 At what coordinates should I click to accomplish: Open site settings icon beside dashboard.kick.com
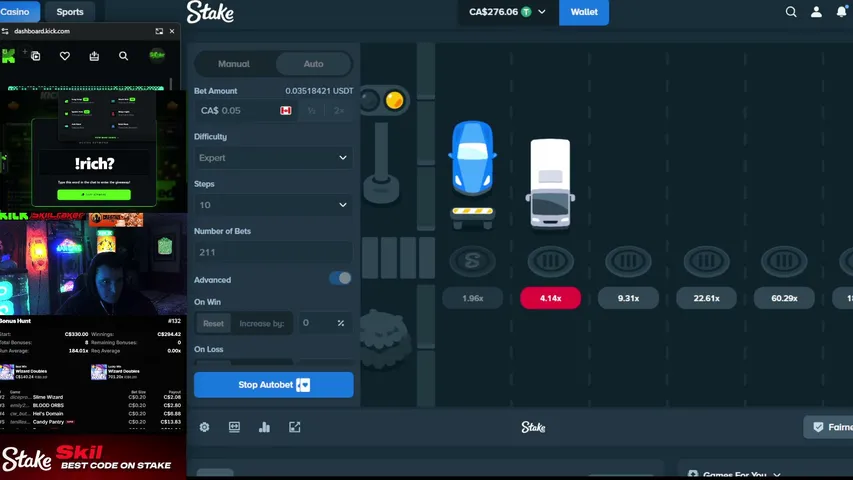click(x=5, y=31)
